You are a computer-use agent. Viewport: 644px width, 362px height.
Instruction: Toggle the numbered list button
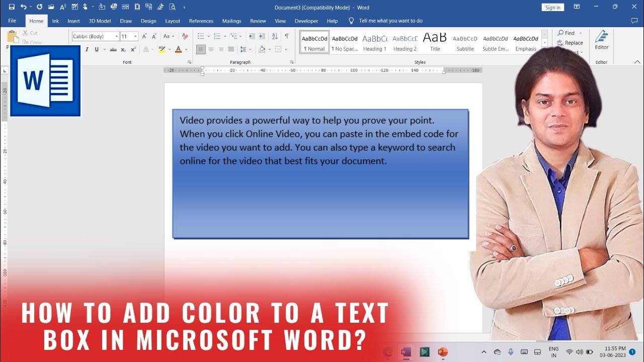217,36
